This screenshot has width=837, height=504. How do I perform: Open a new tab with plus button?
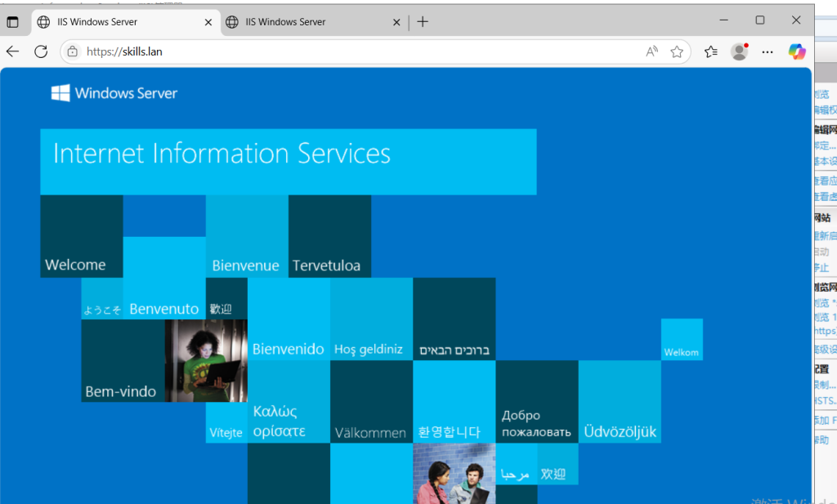(423, 22)
